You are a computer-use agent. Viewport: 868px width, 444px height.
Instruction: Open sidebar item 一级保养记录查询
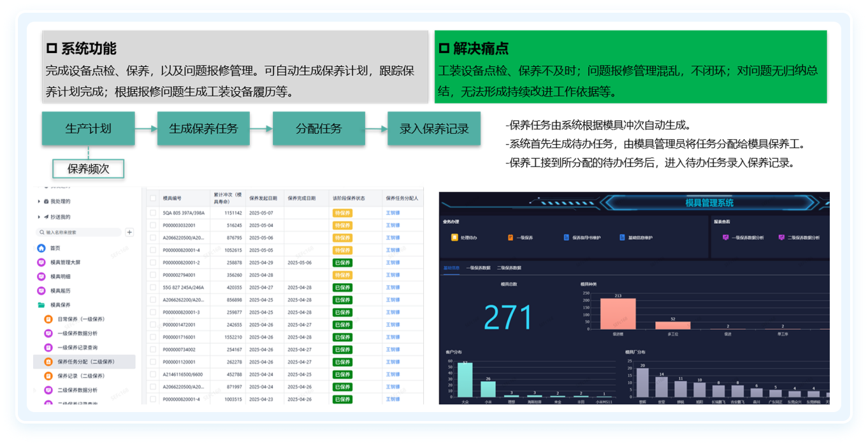tap(77, 348)
